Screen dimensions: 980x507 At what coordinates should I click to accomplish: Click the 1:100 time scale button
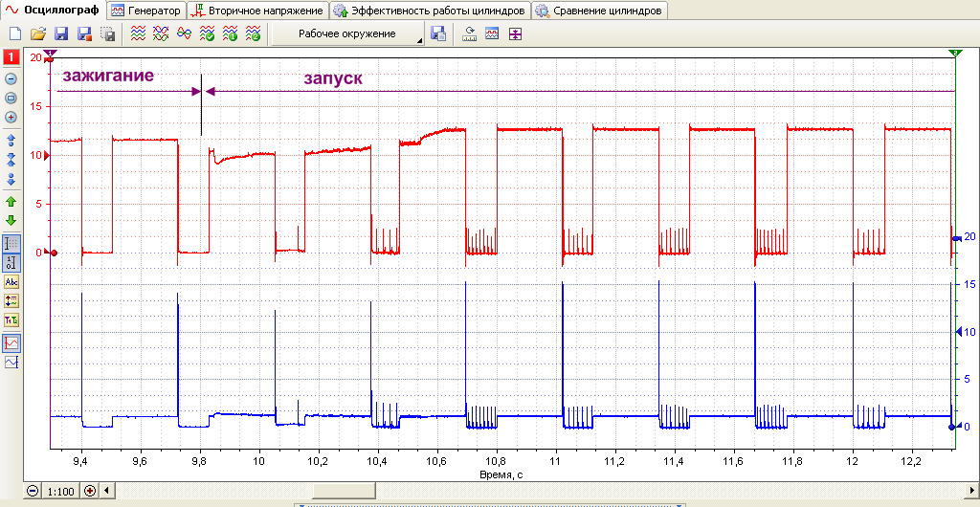point(61,491)
